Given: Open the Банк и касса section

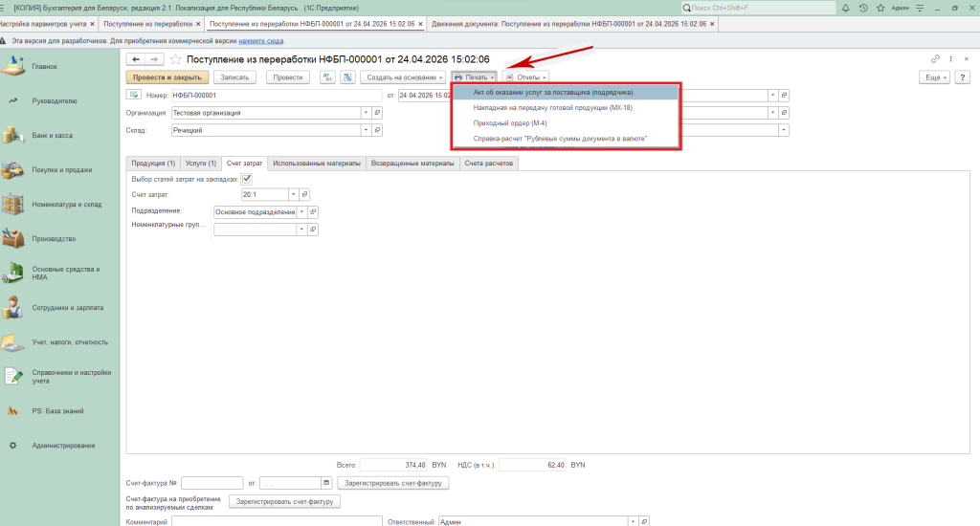Looking at the screenshot, I should click(x=52, y=135).
